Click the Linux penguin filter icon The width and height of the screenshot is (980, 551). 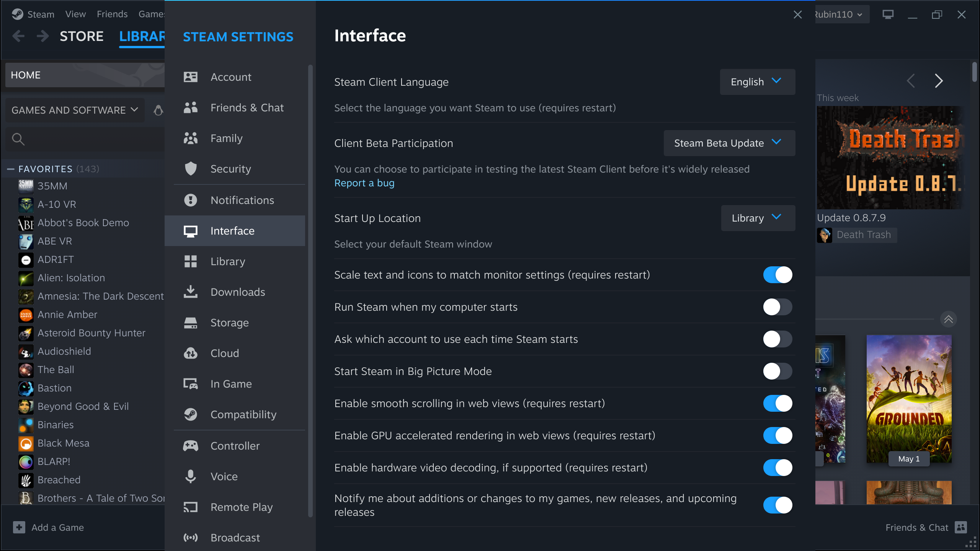(x=158, y=110)
